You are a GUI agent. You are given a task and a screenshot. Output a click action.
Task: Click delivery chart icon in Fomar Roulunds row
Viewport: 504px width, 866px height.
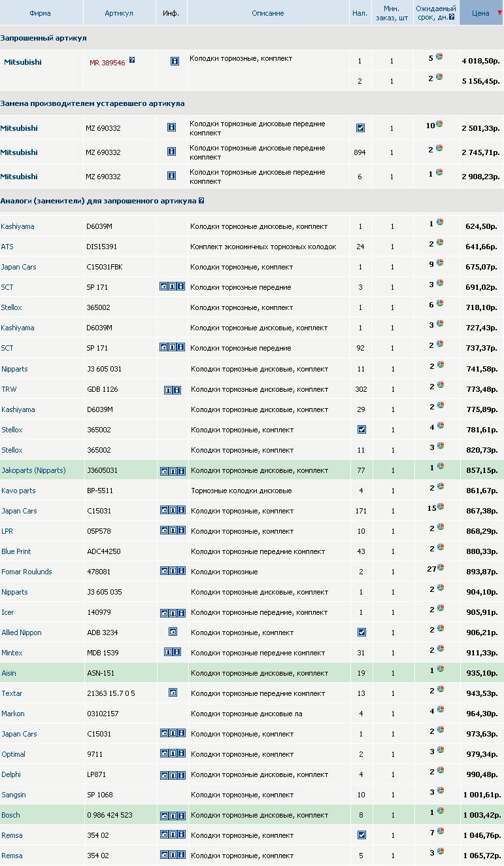pyautogui.click(x=441, y=568)
